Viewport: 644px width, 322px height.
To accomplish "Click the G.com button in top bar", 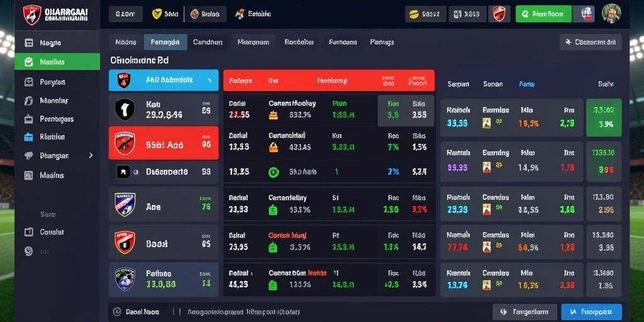I will (126, 14).
